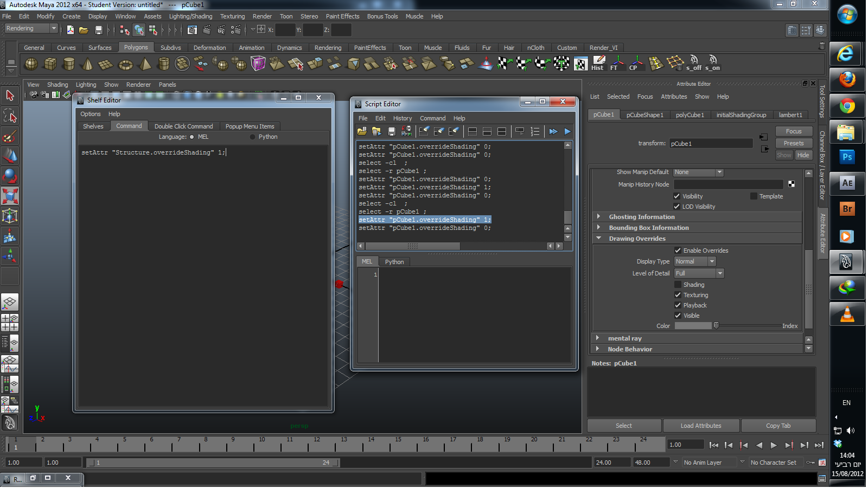This screenshot has height=488, width=868.
Task: Select the Lasso tool in the toolbox
Action: (x=10, y=116)
